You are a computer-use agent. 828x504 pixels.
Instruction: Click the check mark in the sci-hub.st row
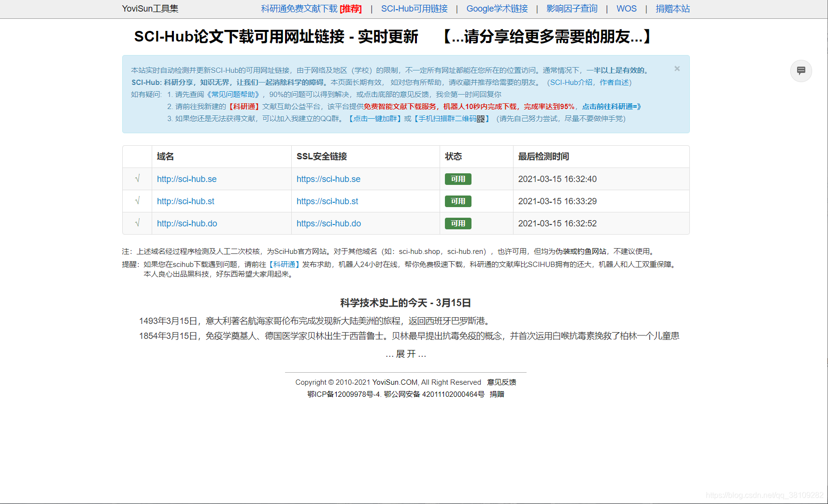[137, 201]
